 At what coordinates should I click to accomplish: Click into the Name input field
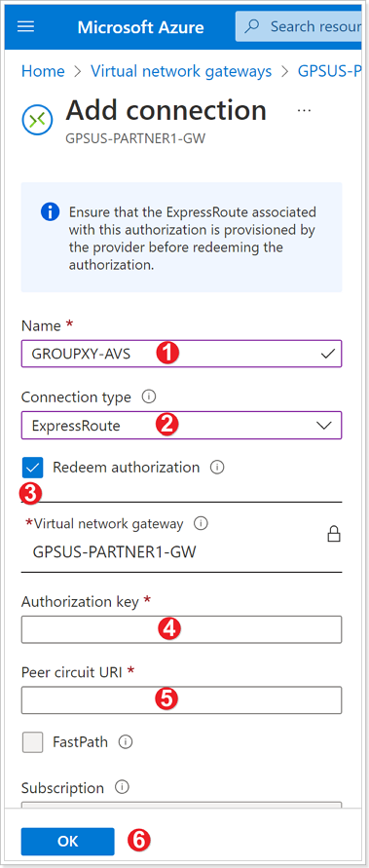point(181,354)
